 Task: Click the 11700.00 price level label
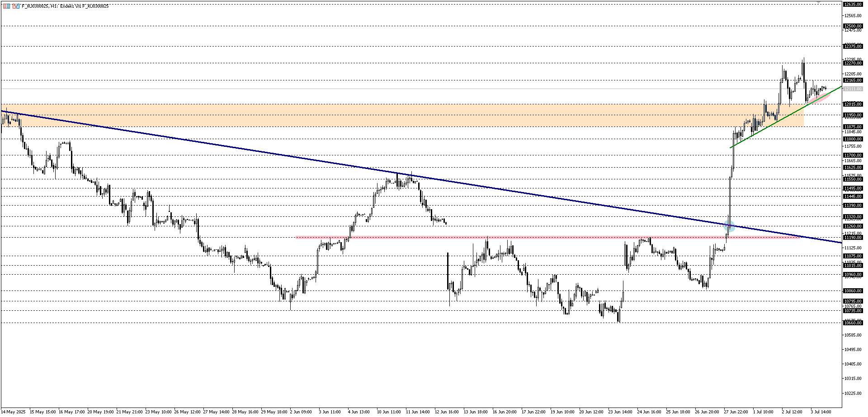pos(853,155)
